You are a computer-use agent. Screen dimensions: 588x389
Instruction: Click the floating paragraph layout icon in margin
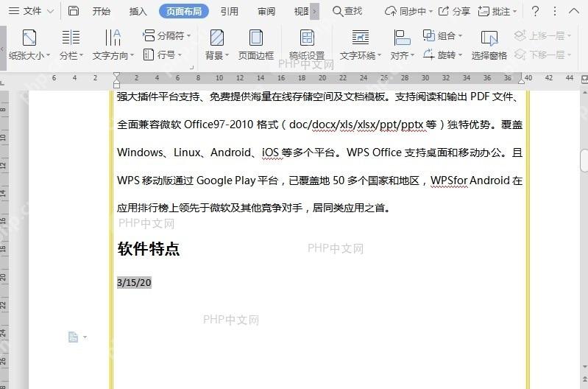tap(73, 337)
